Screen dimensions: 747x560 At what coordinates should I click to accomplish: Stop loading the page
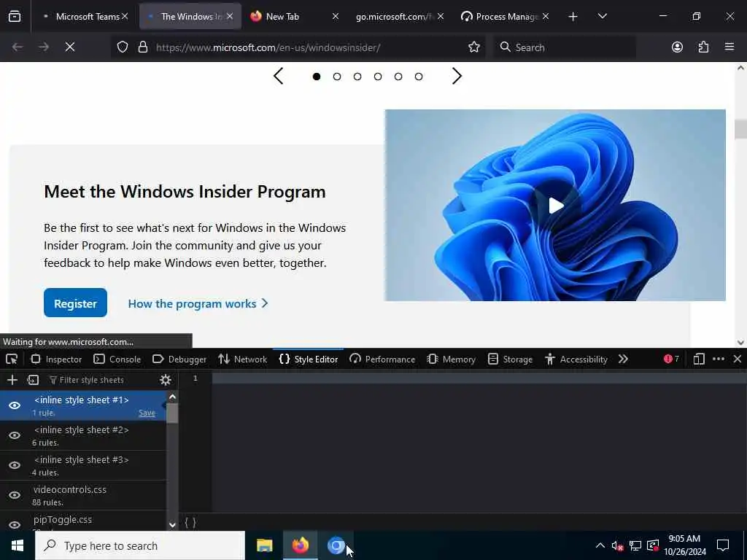coord(70,47)
